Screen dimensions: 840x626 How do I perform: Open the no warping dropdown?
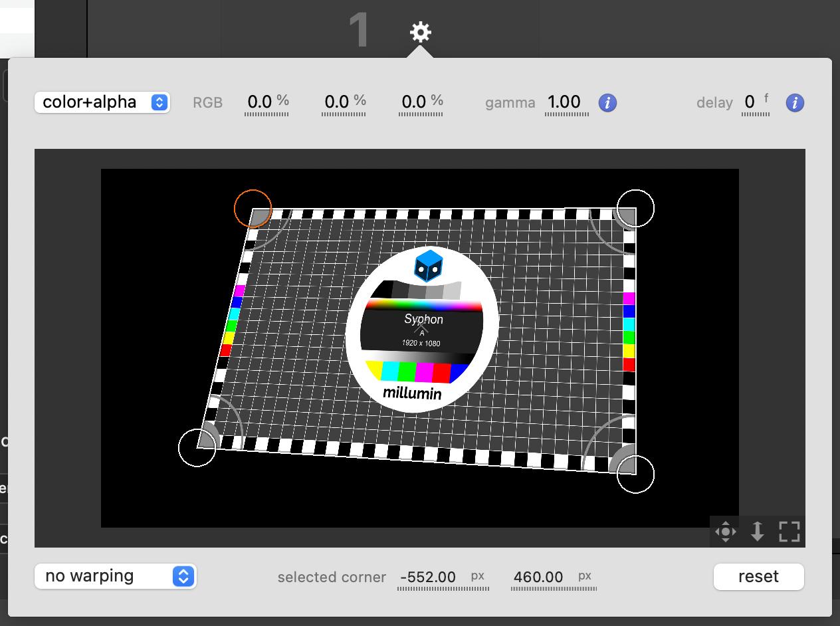pos(116,576)
